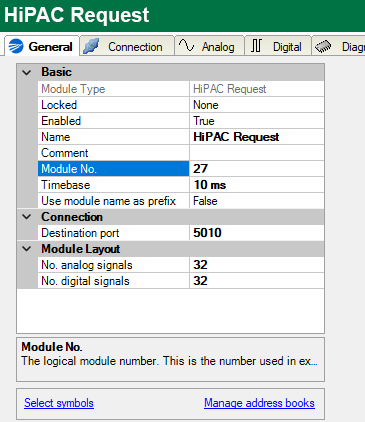
Task: Select the highlighted Module No. label
Action: pos(113,169)
